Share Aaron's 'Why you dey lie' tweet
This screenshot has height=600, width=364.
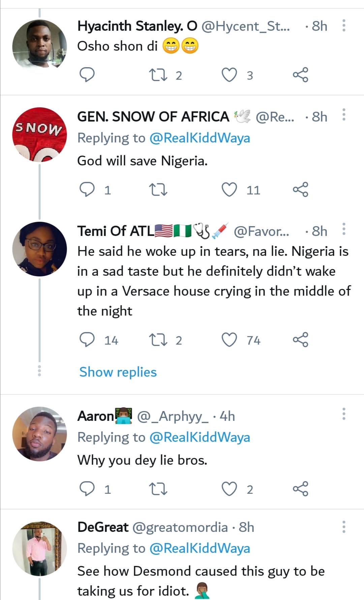300,489
